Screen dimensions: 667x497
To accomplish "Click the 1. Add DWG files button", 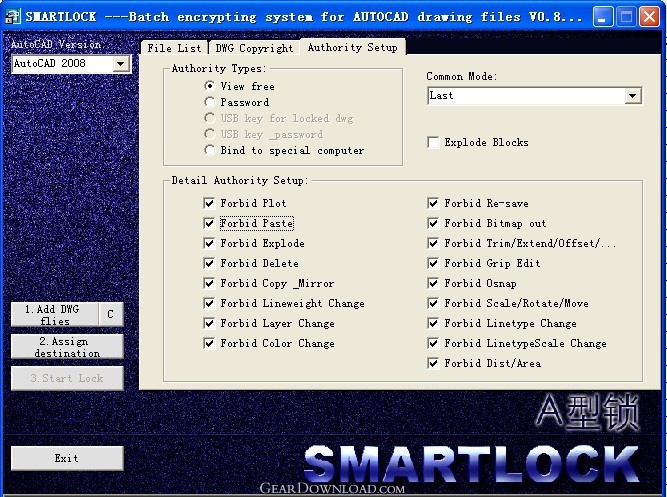I will click(x=54, y=314).
